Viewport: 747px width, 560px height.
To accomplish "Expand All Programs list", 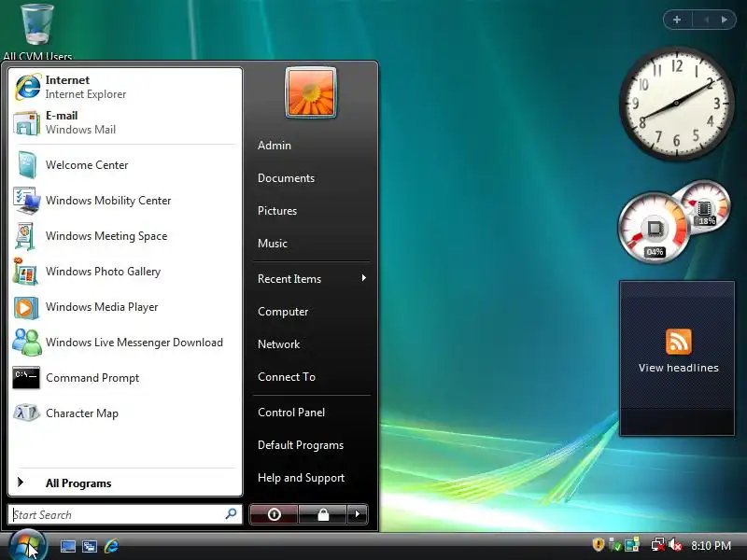I will click(x=125, y=483).
